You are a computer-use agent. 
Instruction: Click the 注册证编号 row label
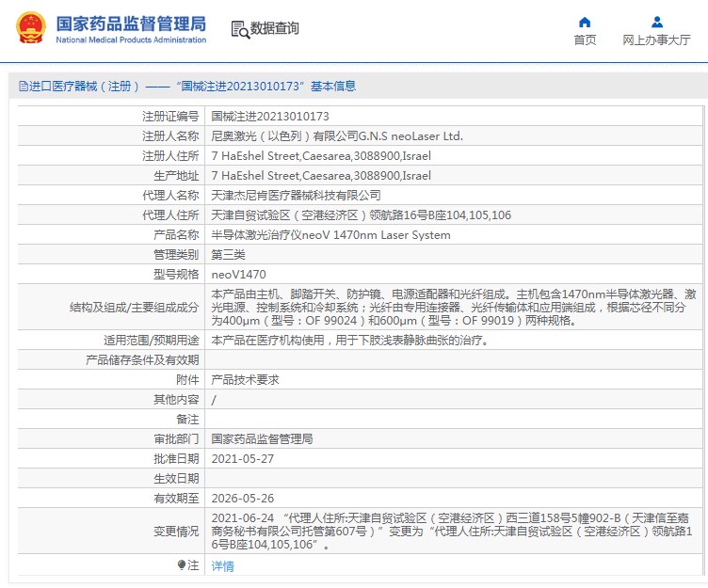pos(170,117)
